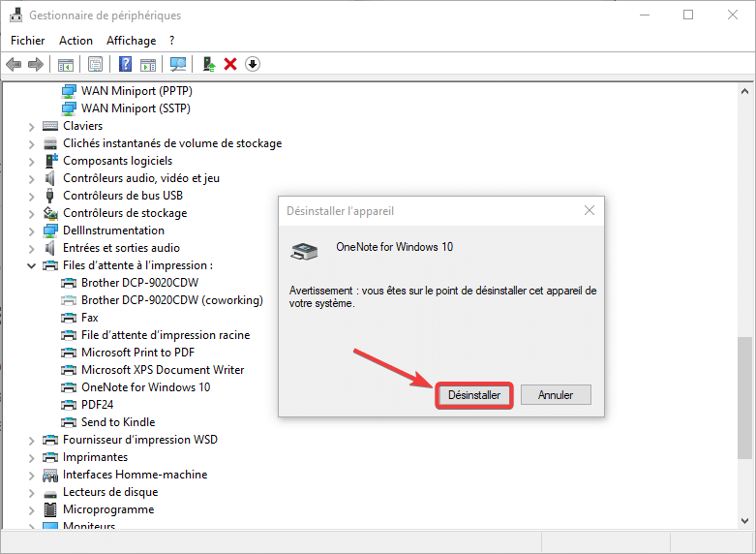This screenshot has height=554, width=756.
Task: Select WAN Miniport (SSTP)
Action: [x=136, y=108]
